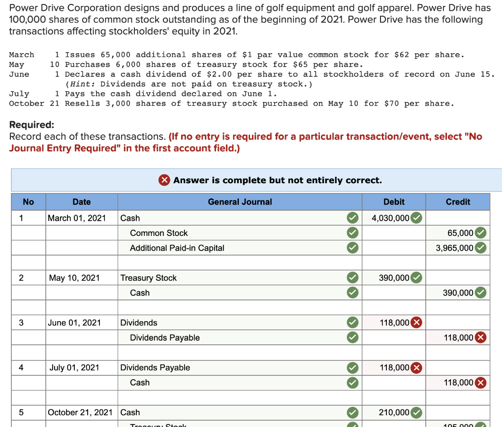
Task: Click the General Journal column header
Action: pos(240,201)
